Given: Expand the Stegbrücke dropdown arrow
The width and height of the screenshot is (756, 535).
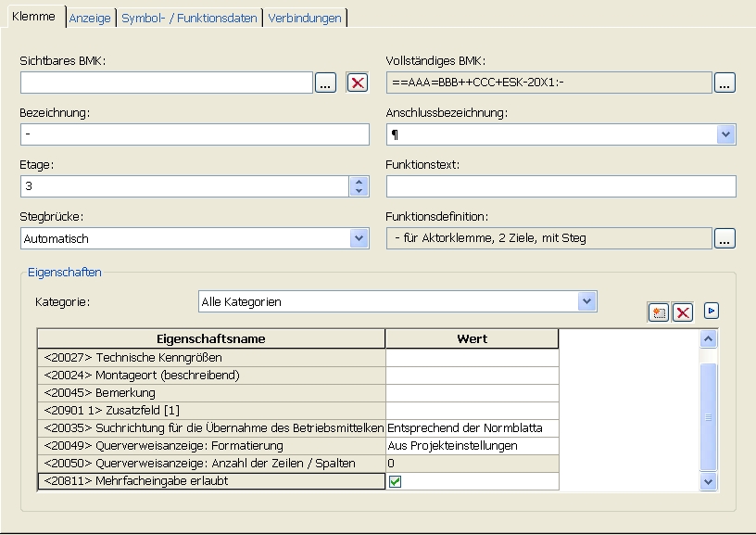Looking at the screenshot, I should [x=359, y=238].
